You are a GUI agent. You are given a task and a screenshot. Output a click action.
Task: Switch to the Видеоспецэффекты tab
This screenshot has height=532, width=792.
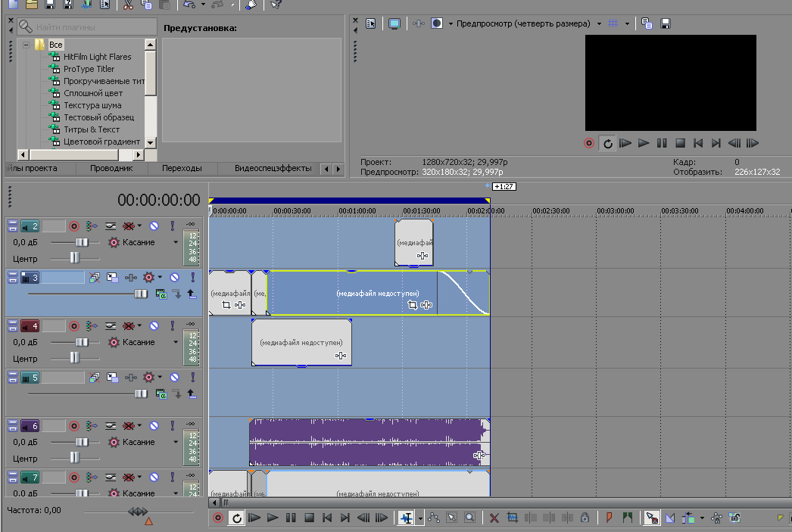[x=273, y=169]
